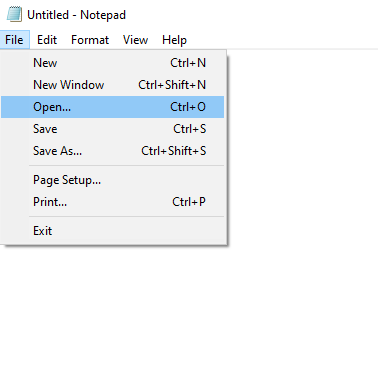Choose Save As... from the menu
Screen dimensions: 378x383
click(113, 151)
